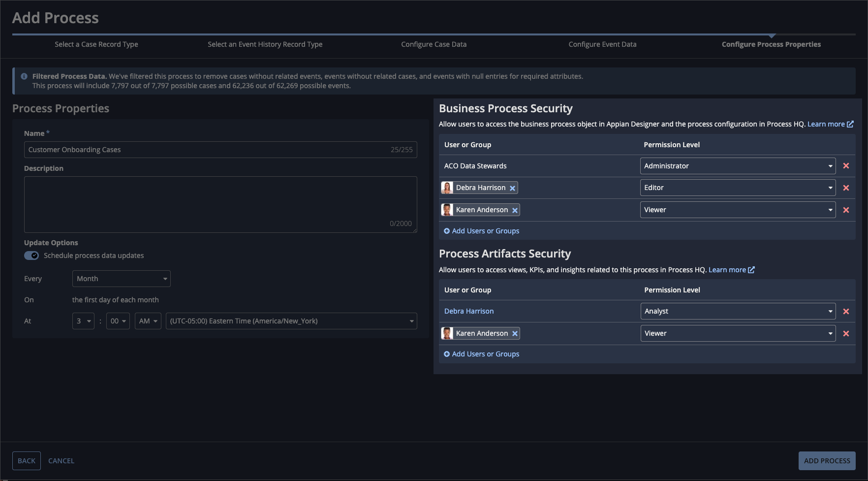Open Administrator permission dropdown for ACO Data Stewards
This screenshot has height=481, width=868.
(738, 166)
